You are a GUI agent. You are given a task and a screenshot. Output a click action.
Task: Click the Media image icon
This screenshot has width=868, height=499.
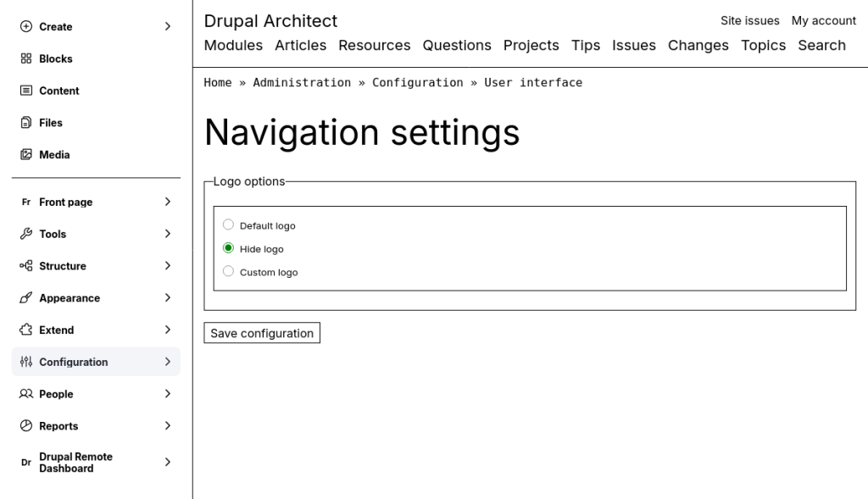pyautogui.click(x=26, y=155)
